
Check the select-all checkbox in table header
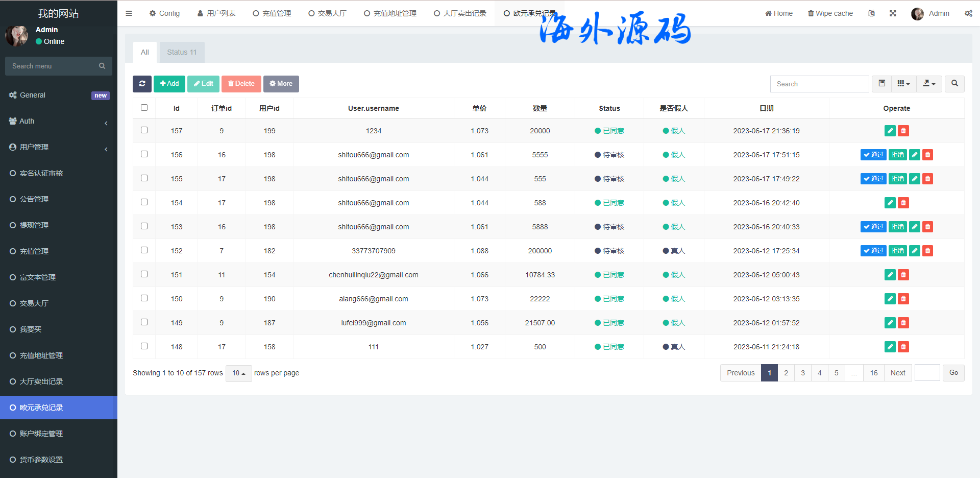click(x=144, y=108)
